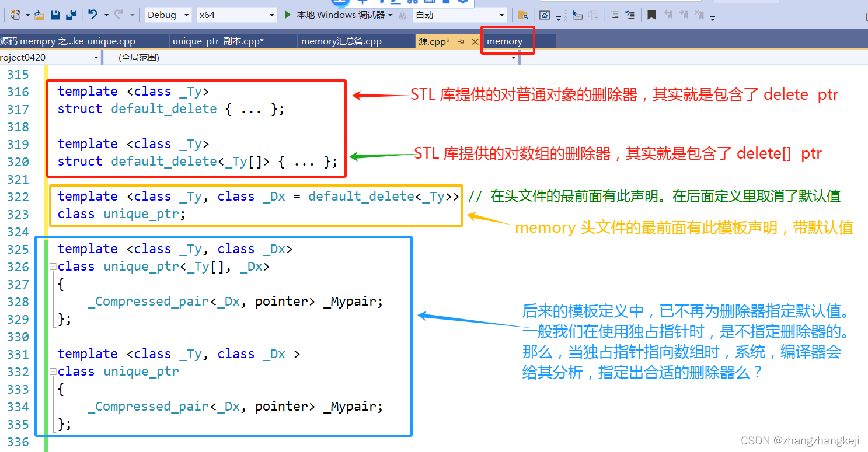The height and width of the screenshot is (452, 868).
Task: Click 'pointer' on line 328
Action: [281, 302]
